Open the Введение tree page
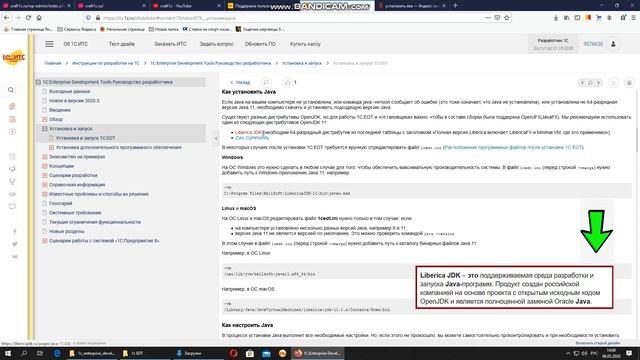Screen dimensions: 640x360 60,110
